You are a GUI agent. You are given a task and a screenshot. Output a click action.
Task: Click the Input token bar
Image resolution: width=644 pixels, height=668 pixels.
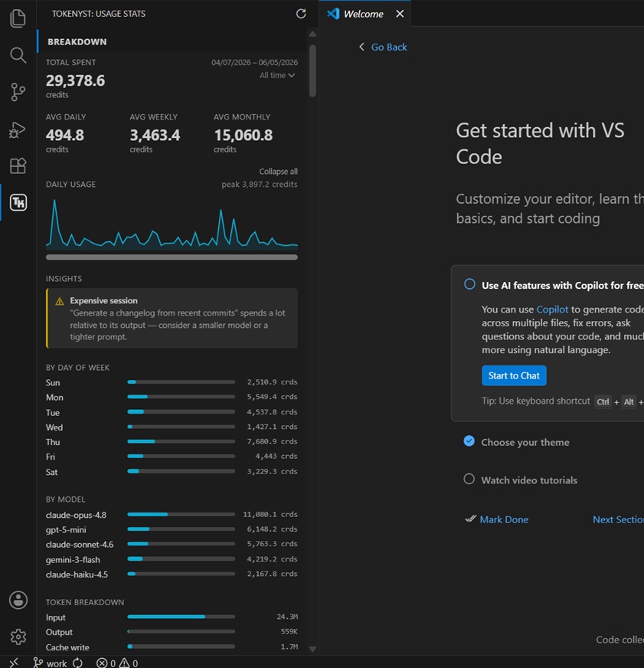tap(181, 617)
